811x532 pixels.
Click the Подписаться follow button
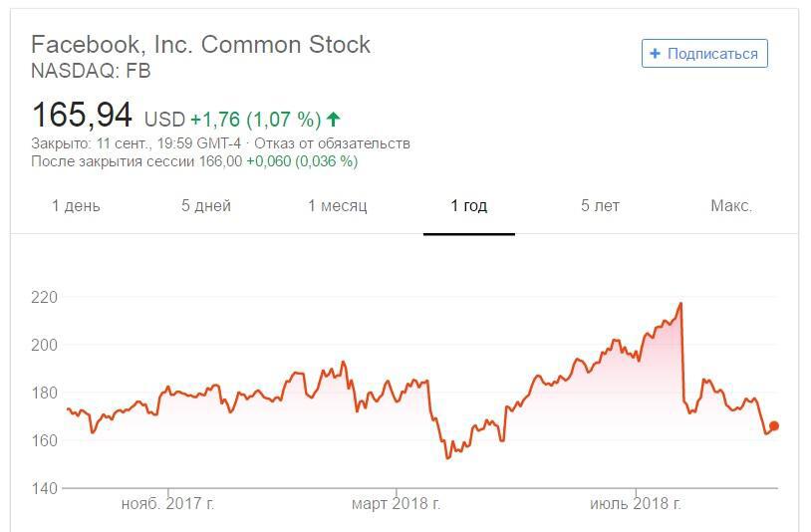pyautogui.click(x=704, y=53)
